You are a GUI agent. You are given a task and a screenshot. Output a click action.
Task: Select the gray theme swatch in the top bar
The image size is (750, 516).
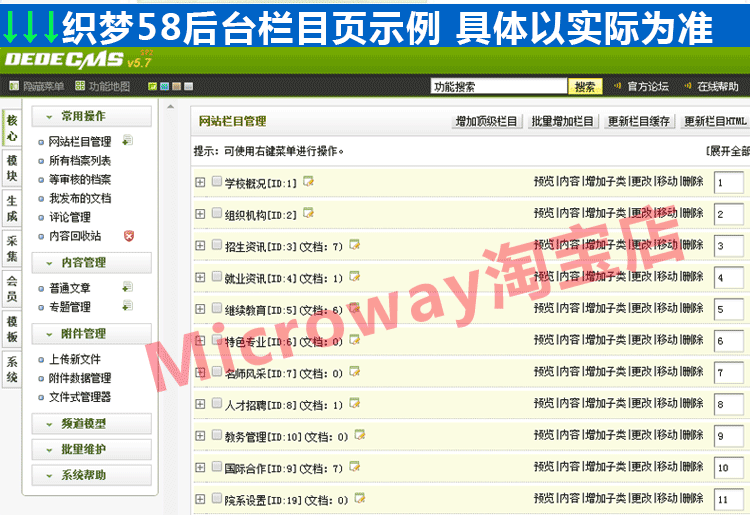(188, 87)
